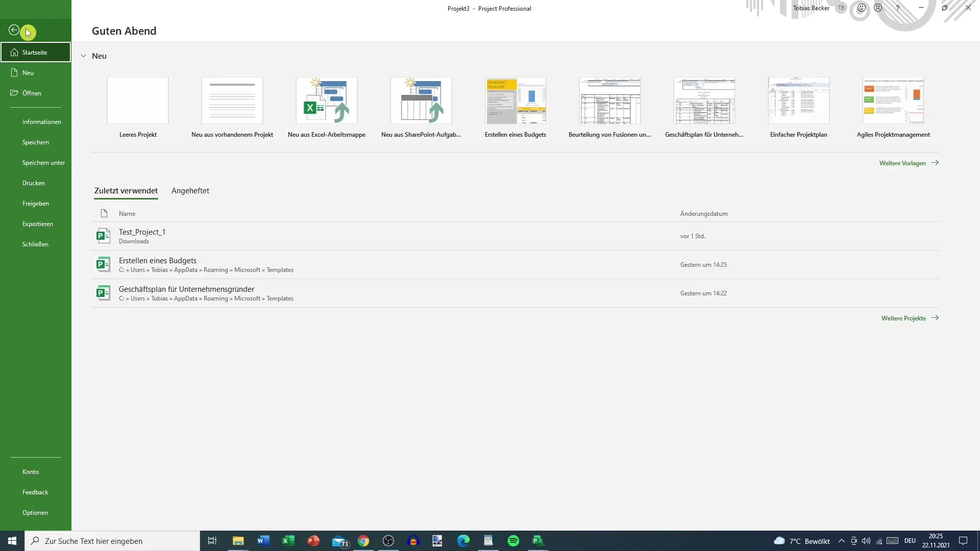Open Microsoft Project taskbar icon

[x=539, y=540]
